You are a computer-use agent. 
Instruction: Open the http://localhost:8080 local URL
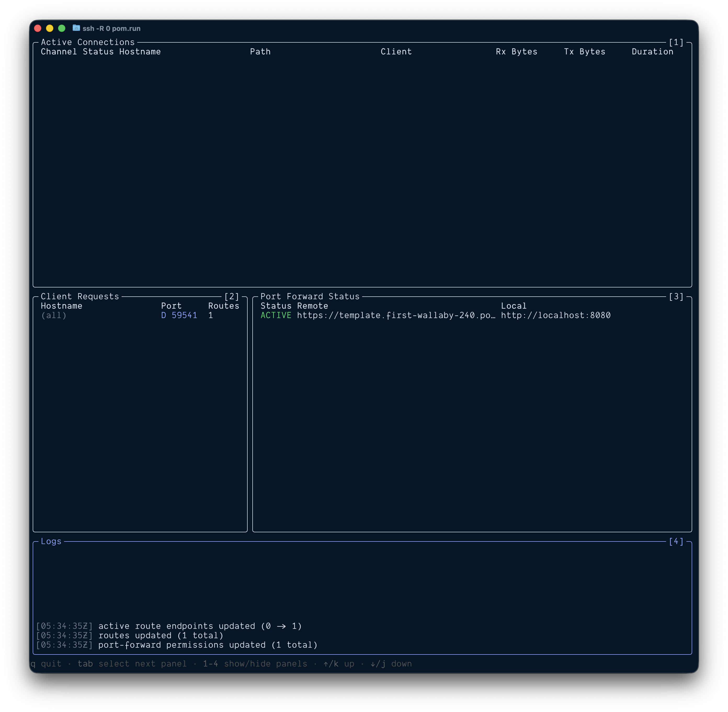pos(556,315)
